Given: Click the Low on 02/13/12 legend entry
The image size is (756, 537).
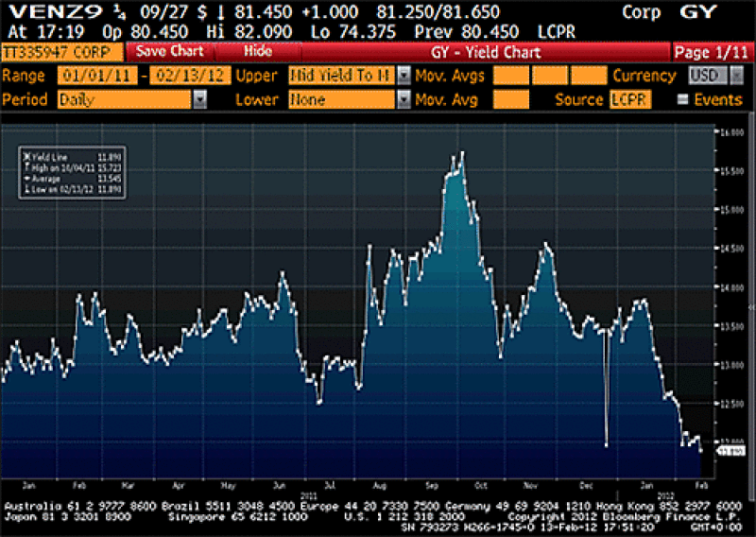Looking at the screenshot, I should [x=73, y=190].
